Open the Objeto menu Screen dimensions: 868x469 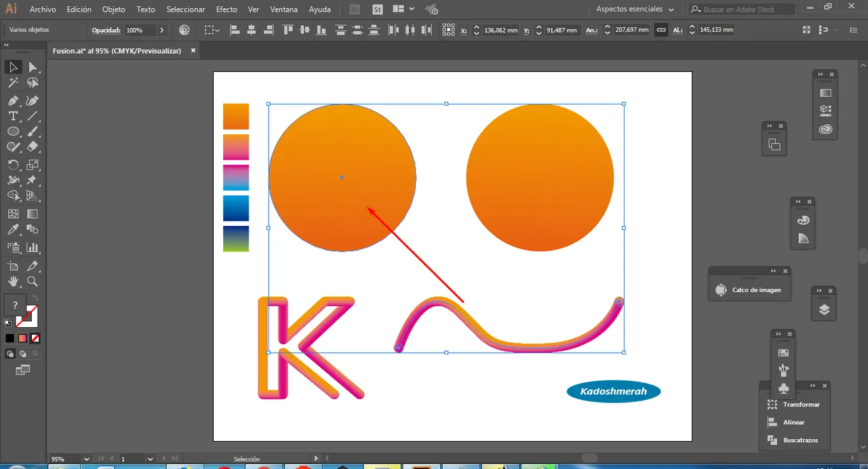coord(113,10)
